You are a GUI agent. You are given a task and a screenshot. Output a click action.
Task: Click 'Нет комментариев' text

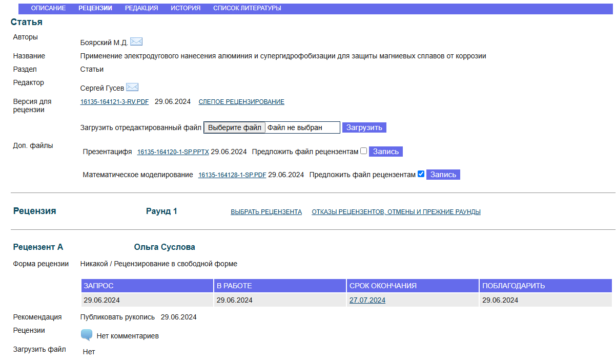click(x=128, y=336)
